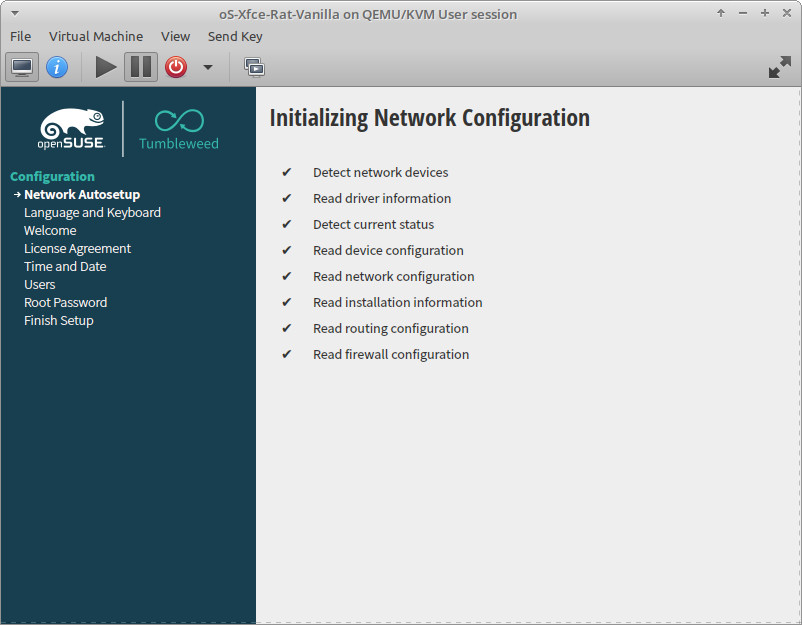This screenshot has width=802, height=625.
Task: Open the File menu
Action: (x=20, y=36)
